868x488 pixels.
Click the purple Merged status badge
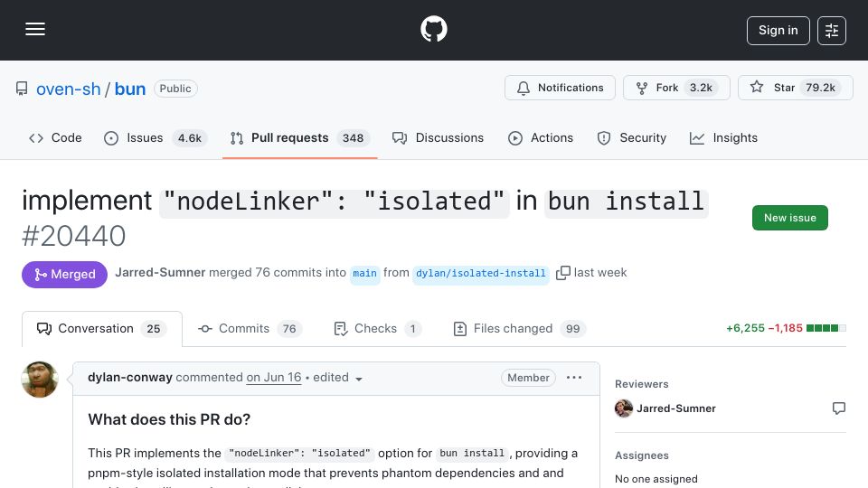64,275
